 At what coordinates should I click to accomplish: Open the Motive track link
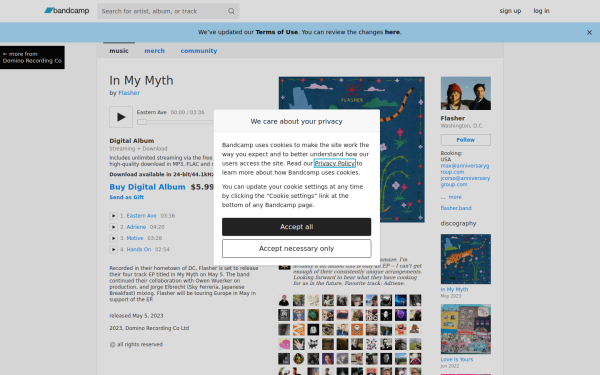[x=135, y=238]
